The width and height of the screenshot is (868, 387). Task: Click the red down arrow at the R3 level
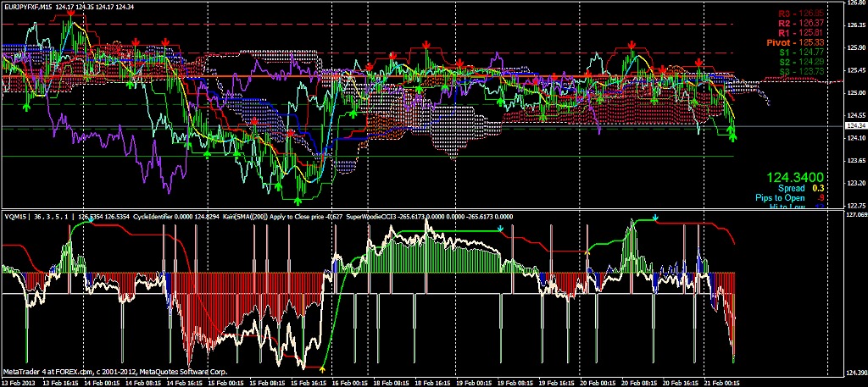tap(71, 12)
